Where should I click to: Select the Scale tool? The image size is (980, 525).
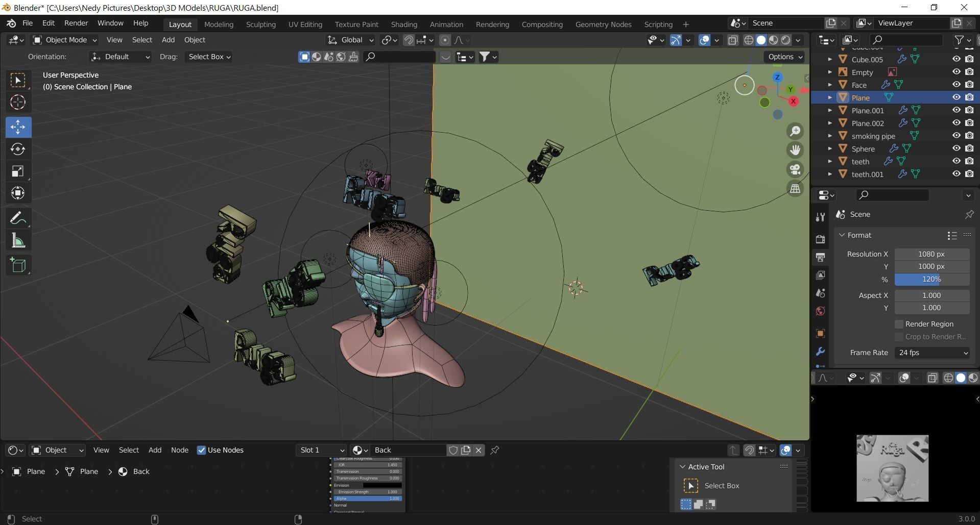tap(18, 171)
